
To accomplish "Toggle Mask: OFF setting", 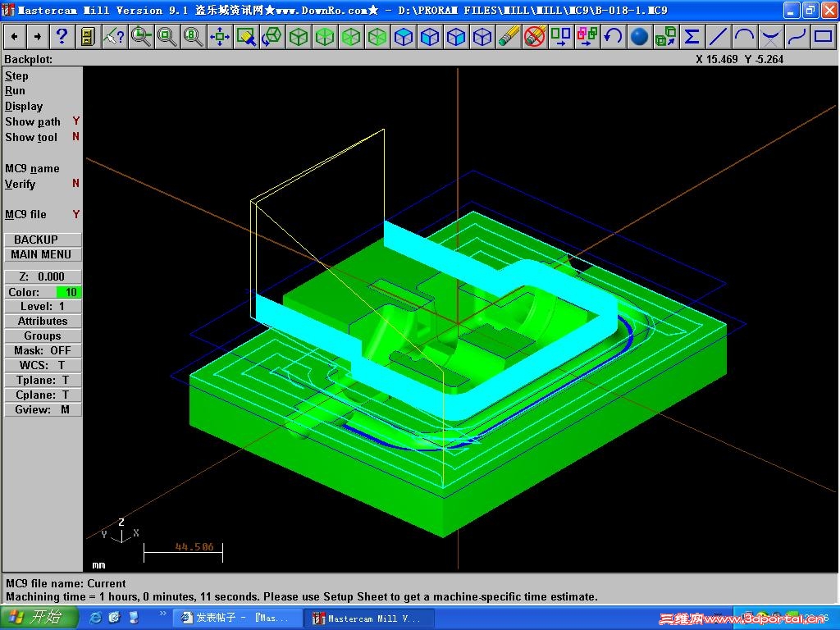I will tap(43, 350).
